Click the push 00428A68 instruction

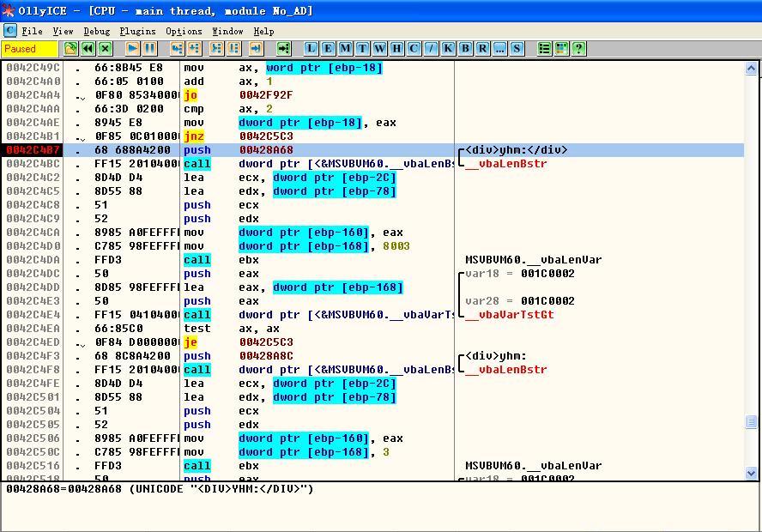[x=239, y=150]
